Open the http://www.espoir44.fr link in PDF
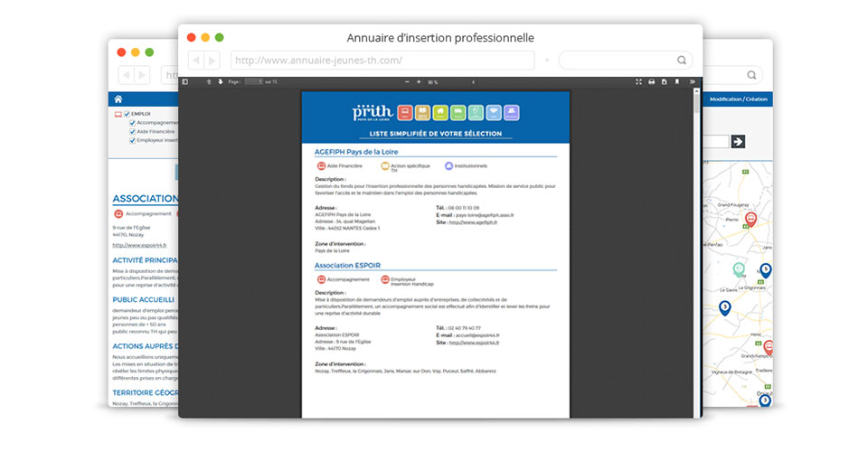This screenshot has width=868, height=452. (x=474, y=343)
